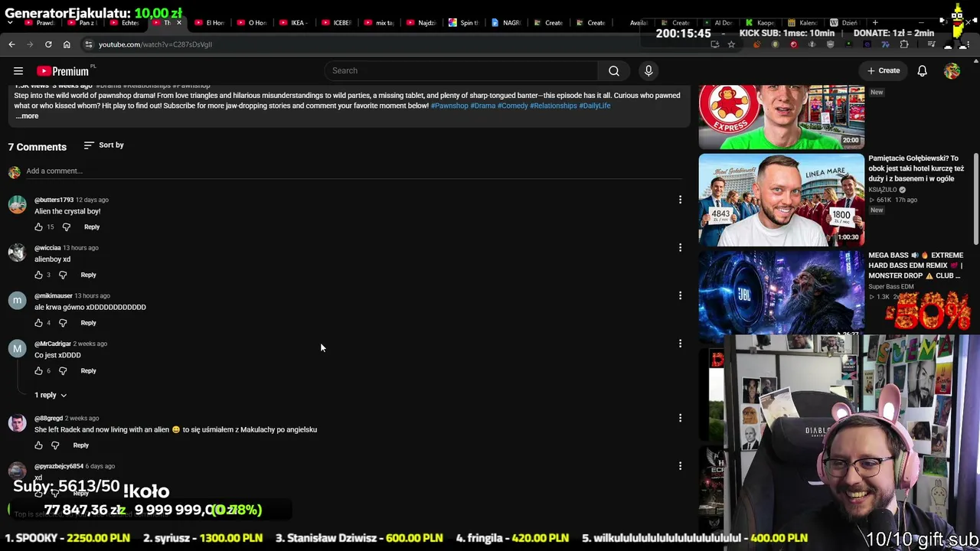980x551 pixels.
Task: Like the comment by @MrCadrigar
Action: [38, 371]
